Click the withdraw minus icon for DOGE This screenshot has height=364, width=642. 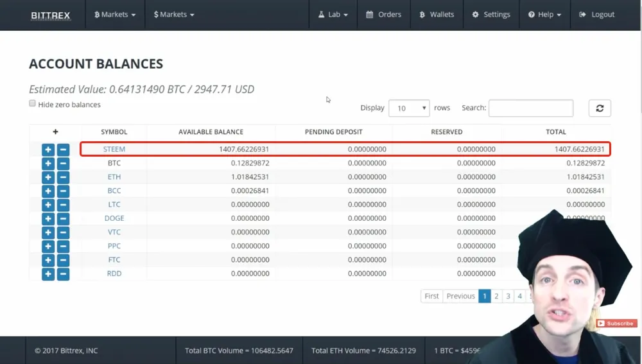[x=63, y=219]
